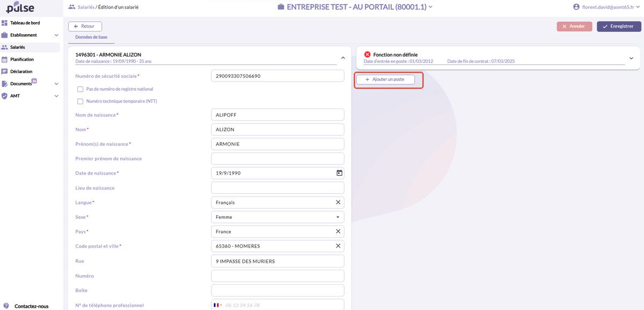
Task: Click the Etablissement briefcase icon
Action: [5, 35]
